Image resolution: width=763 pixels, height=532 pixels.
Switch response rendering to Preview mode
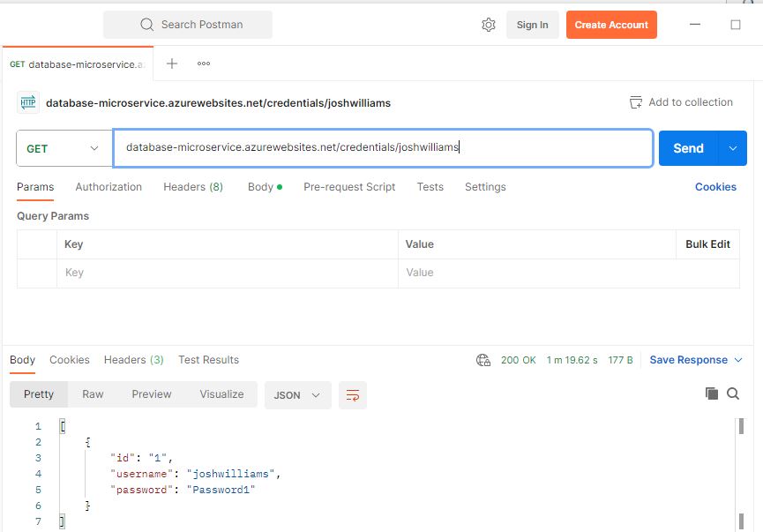pos(151,394)
